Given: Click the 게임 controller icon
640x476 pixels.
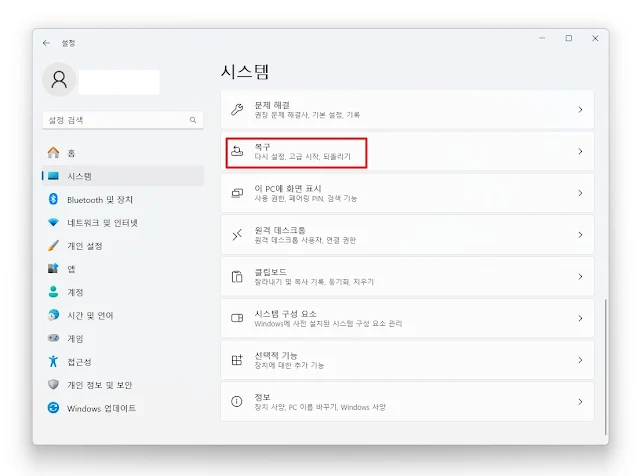Looking at the screenshot, I should 53,338.
